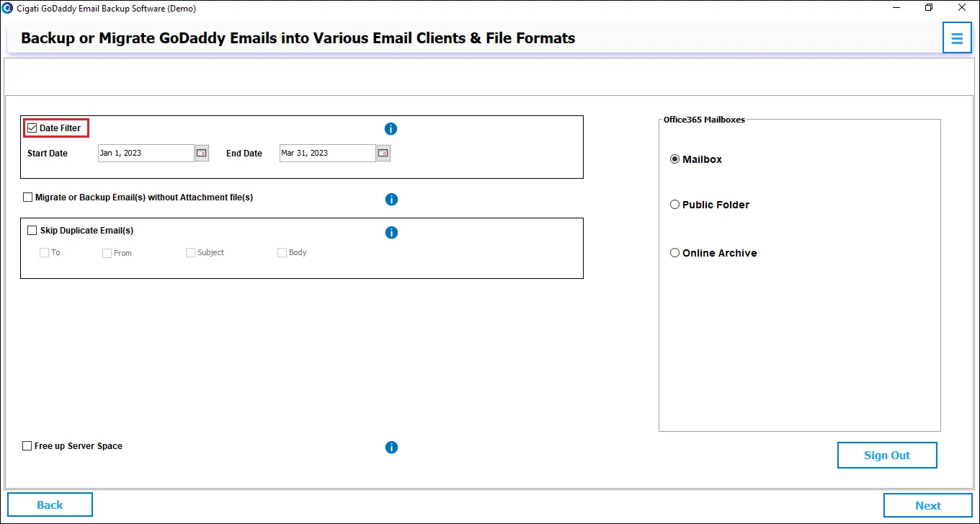Image resolution: width=980 pixels, height=524 pixels.
Task: Click the Start Date field showing Jan 1, 2023
Action: click(x=146, y=153)
